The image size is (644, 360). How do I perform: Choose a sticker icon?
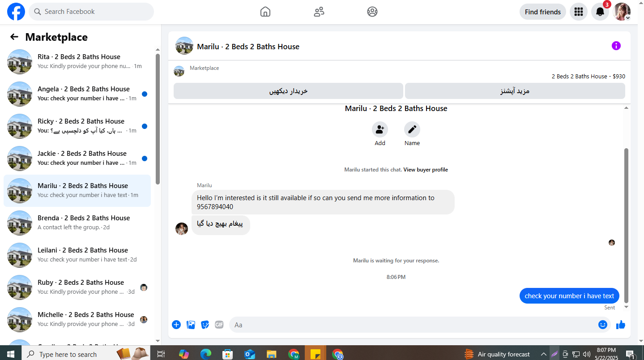pyautogui.click(x=205, y=325)
